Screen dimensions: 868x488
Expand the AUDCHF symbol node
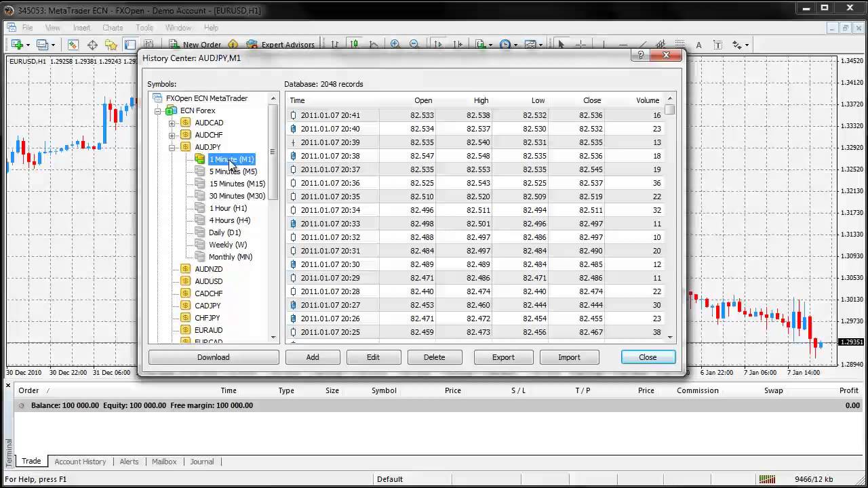coord(172,135)
